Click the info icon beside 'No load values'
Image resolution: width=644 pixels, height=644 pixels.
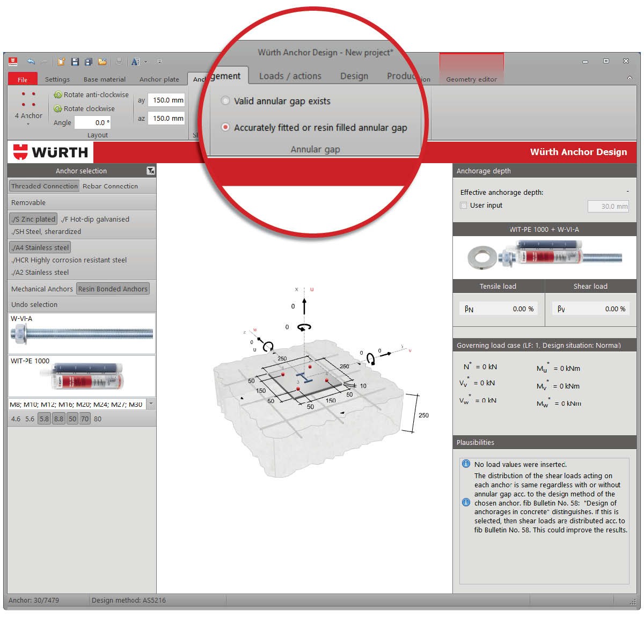click(x=466, y=464)
